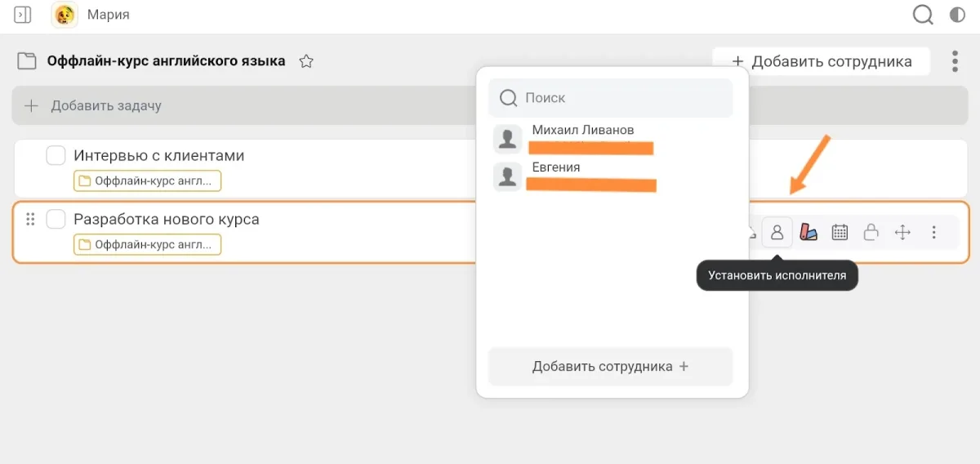
Task: Check the Разработка нового курса task checkbox
Action: pos(56,219)
